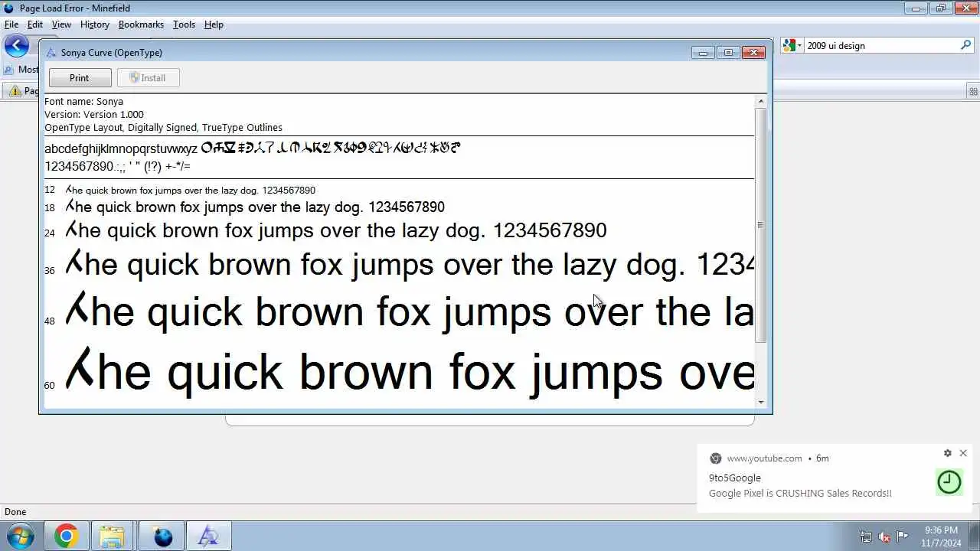Click the magnifier search icon in search box
The image size is (980, 551).
point(965,46)
